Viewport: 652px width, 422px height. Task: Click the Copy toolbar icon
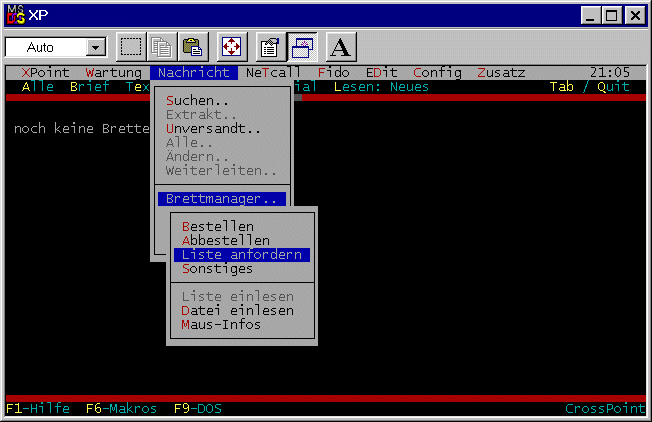(162, 47)
